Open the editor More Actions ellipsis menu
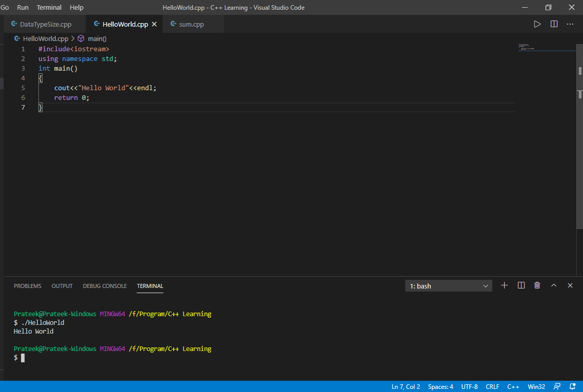 [x=570, y=24]
